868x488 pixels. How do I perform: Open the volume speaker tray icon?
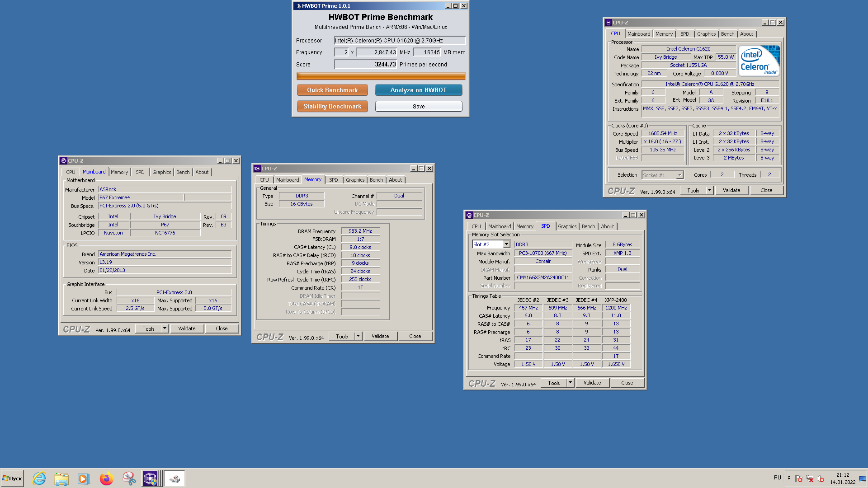pos(821,479)
